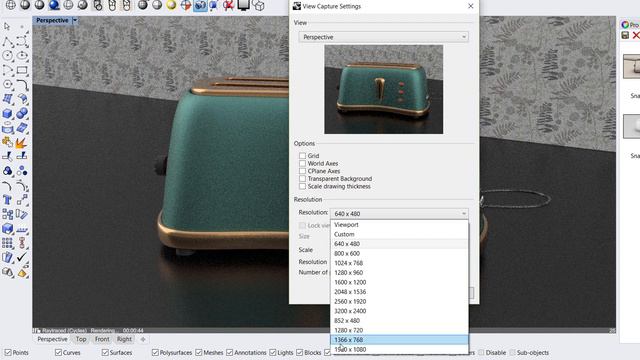Choose the Box solid tool
Screen dimensions: 640x360
(x=7, y=113)
